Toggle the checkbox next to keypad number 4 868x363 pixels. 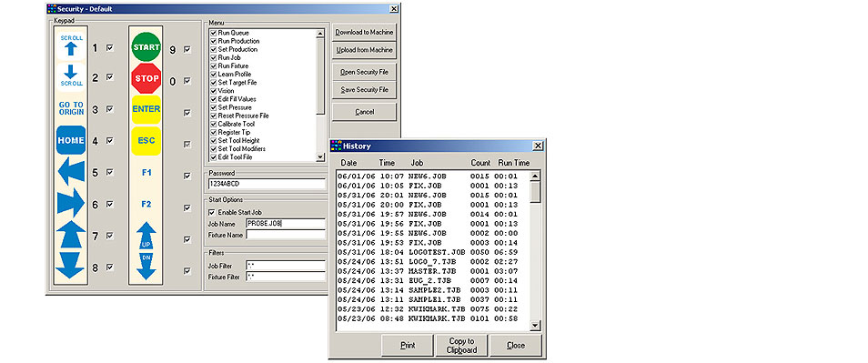click(109, 140)
